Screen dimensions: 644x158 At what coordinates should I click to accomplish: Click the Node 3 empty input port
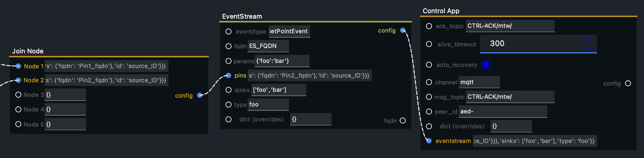coord(18,95)
